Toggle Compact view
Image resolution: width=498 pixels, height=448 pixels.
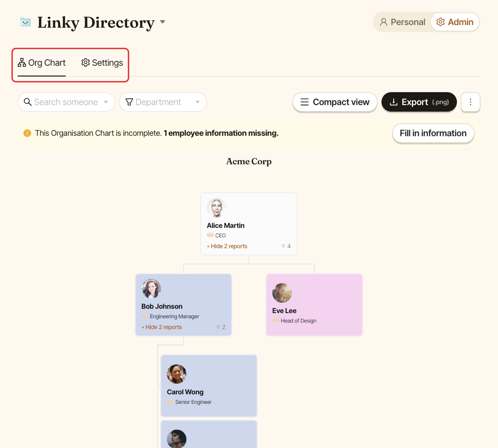(x=335, y=102)
